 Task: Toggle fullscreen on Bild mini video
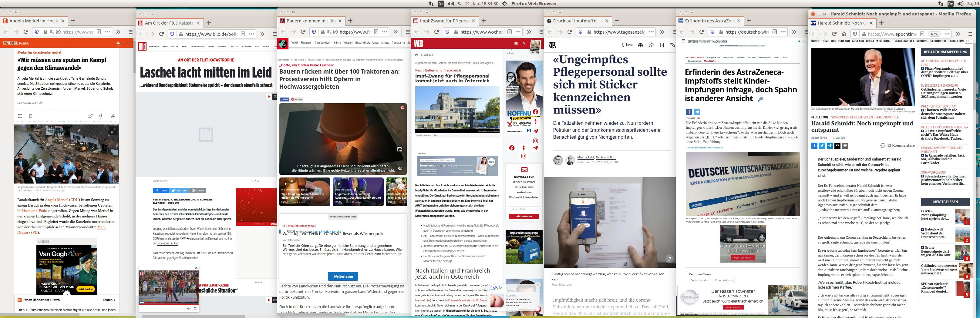[x=195, y=309]
